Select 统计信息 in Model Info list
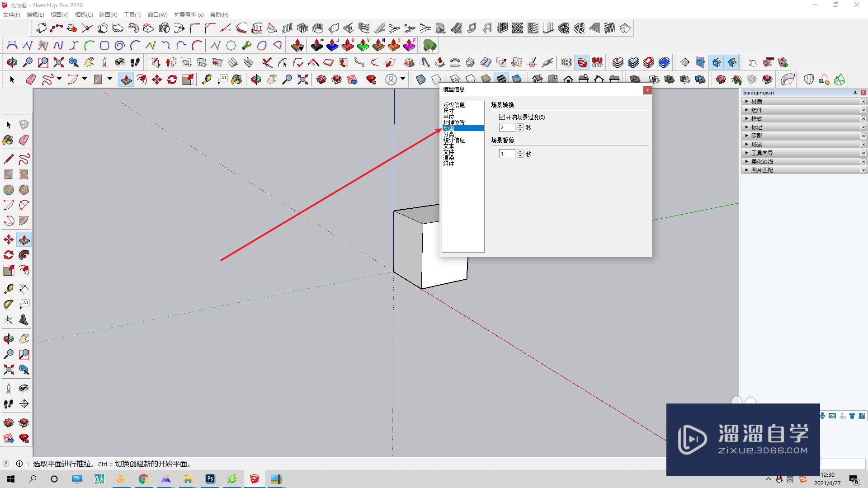 454,140
